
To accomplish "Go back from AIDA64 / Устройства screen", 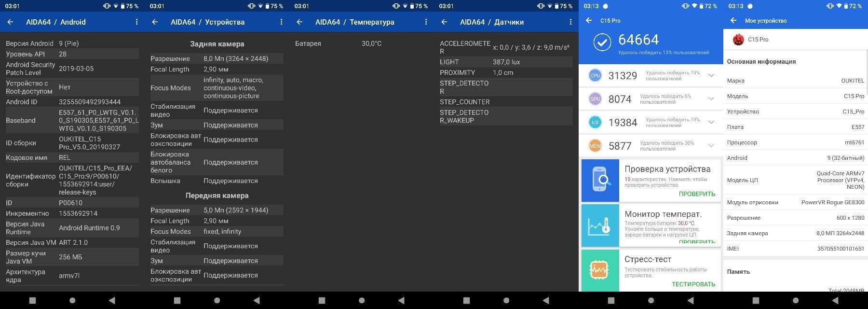I will [x=155, y=22].
